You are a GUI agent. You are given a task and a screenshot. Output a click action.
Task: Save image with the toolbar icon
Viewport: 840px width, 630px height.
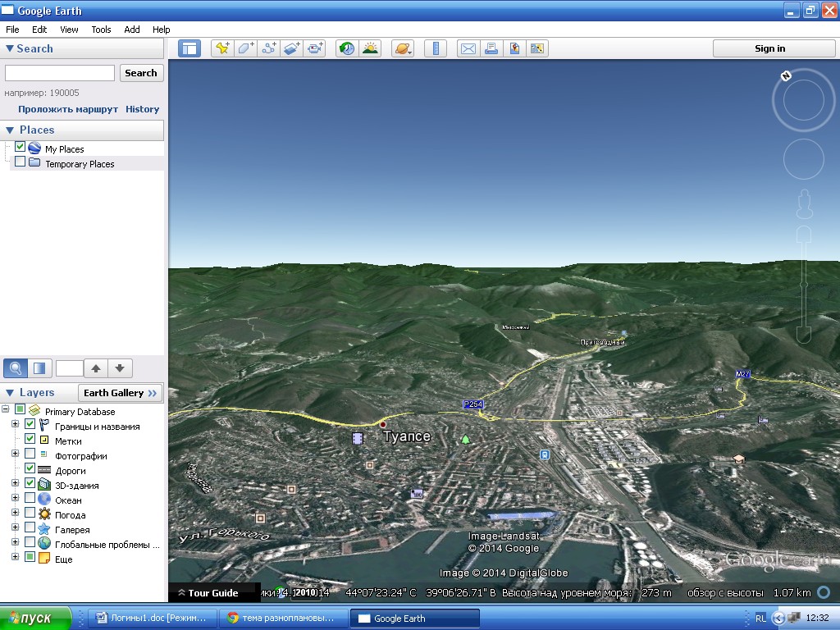[x=514, y=48]
